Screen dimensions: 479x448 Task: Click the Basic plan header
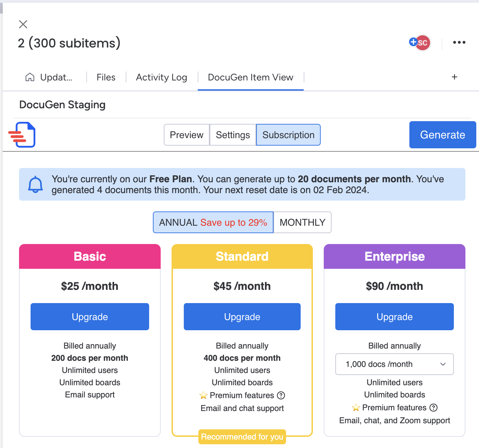pos(90,257)
